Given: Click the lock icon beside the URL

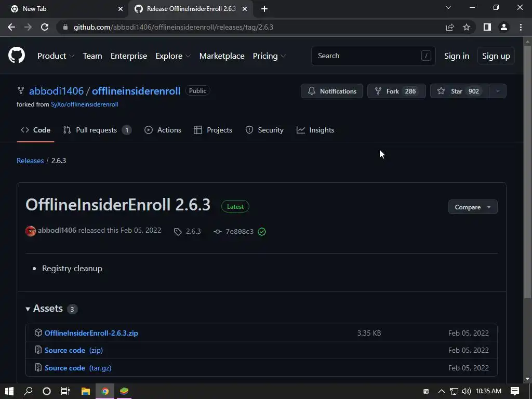Looking at the screenshot, I should point(65,27).
